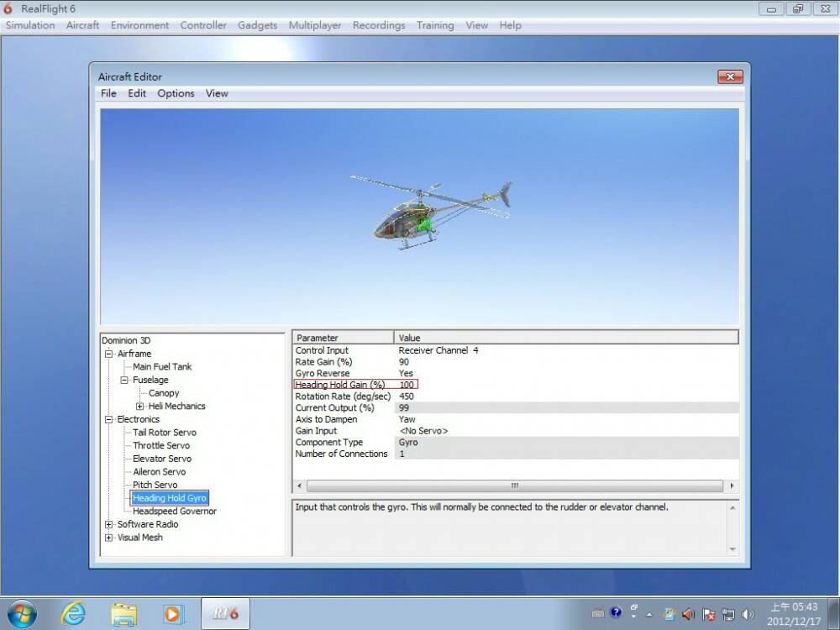Click the Heading Hold Gain value 100
The width and height of the screenshot is (840, 630).
[407, 385]
